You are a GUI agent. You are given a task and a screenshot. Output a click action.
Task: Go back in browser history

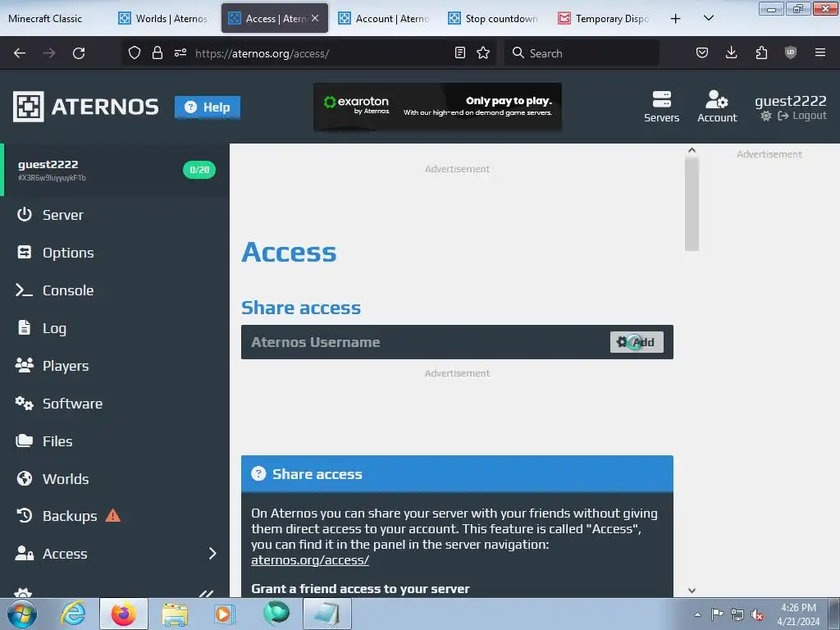[x=20, y=53]
